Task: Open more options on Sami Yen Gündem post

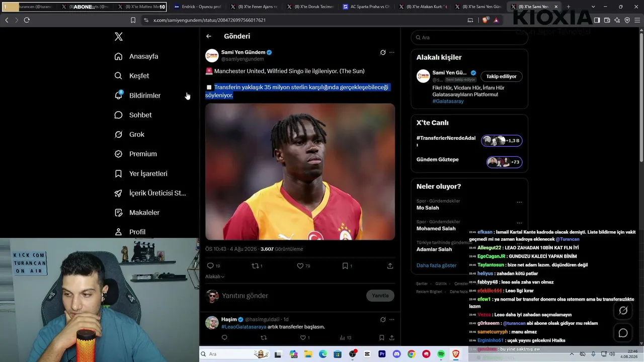Action: (x=392, y=52)
